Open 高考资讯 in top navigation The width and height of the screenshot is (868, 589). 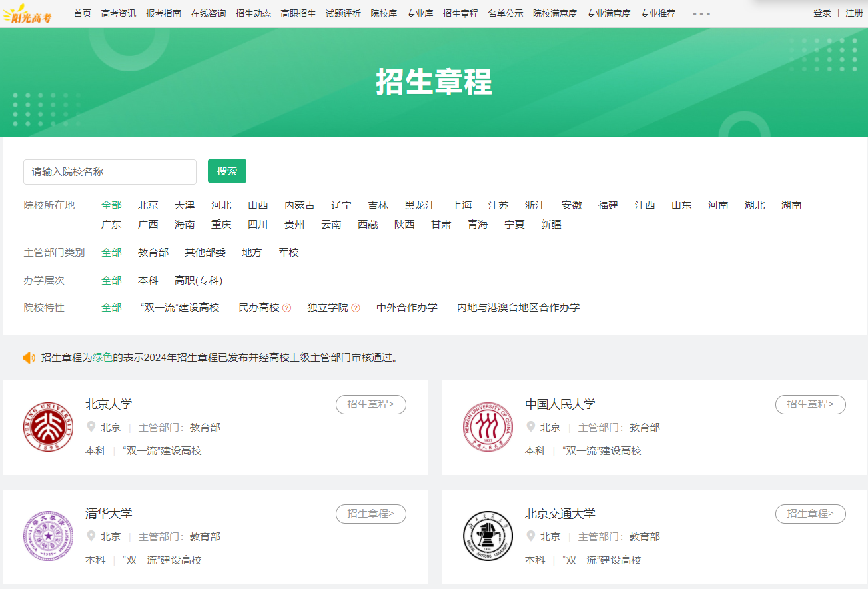pyautogui.click(x=119, y=13)
